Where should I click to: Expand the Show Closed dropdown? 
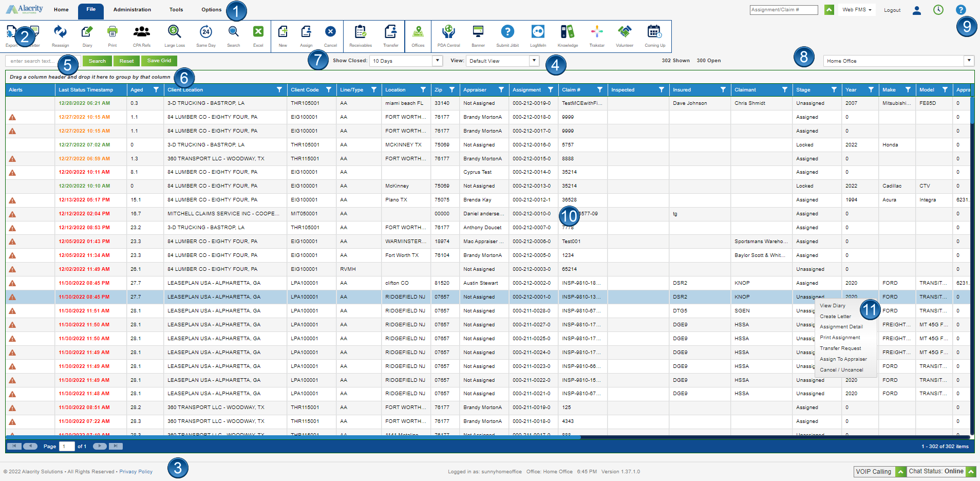(x=437, y=61)
